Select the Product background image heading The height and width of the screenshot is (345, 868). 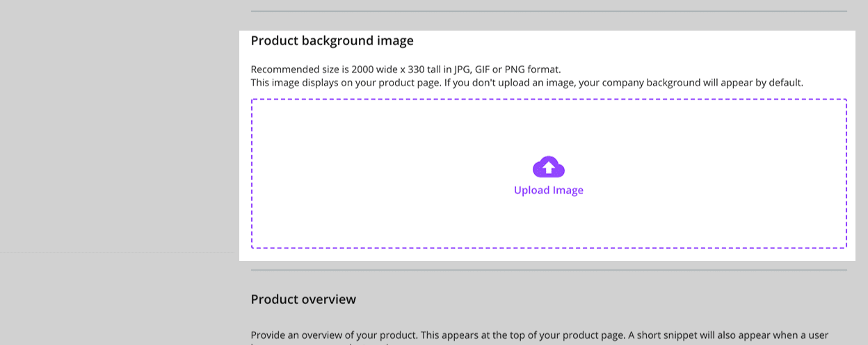pyautogui.click(x=332, y=41)
